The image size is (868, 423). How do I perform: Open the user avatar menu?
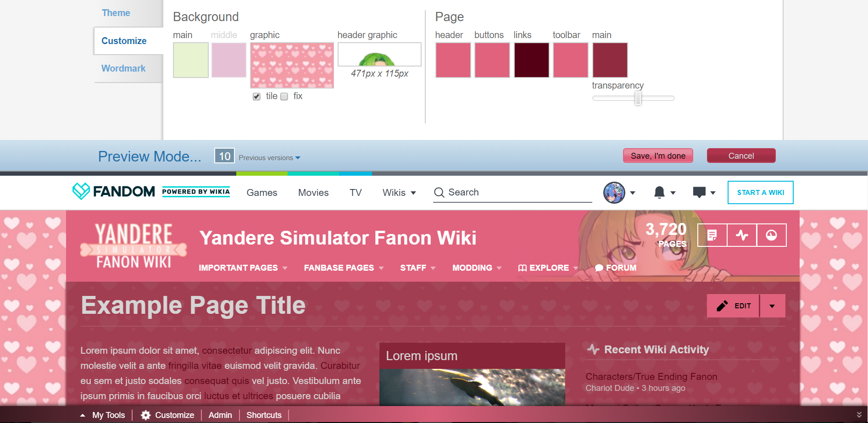pyautogui.click(x=614, y=193)
